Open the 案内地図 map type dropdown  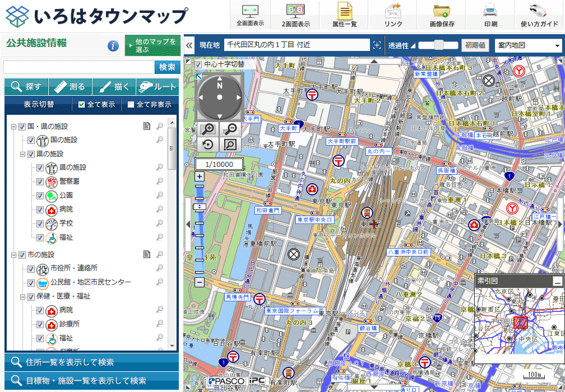point(526,45)
